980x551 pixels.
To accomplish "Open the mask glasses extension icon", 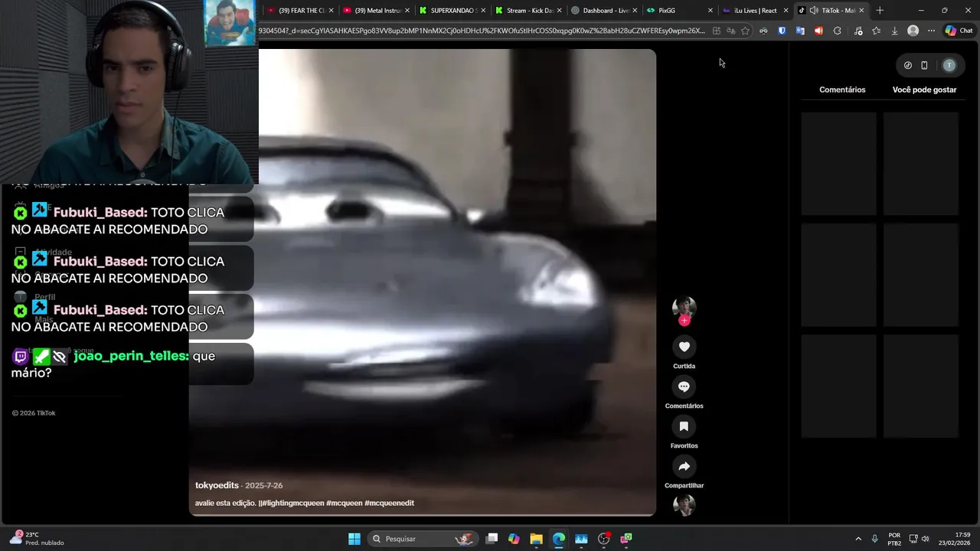I will [763, 31].
